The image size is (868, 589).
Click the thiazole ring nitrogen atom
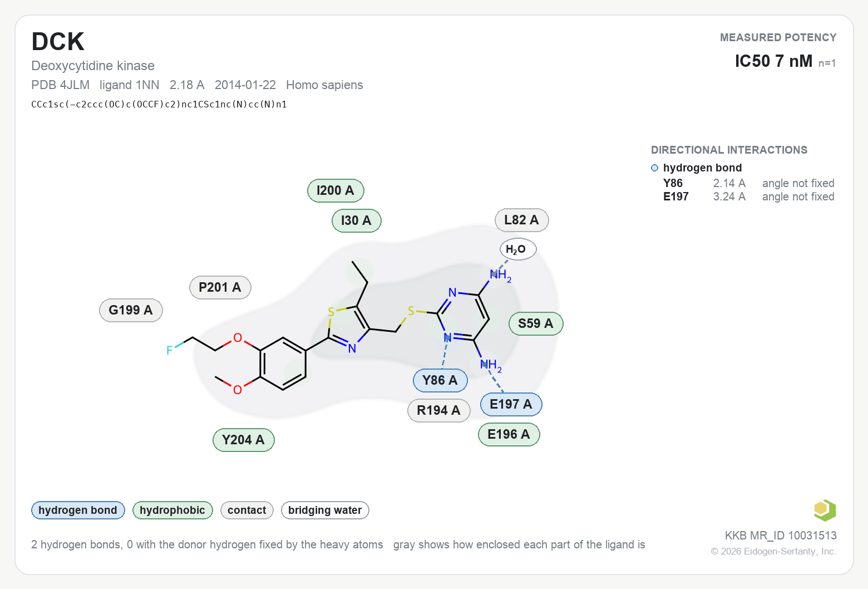(352, 349)
